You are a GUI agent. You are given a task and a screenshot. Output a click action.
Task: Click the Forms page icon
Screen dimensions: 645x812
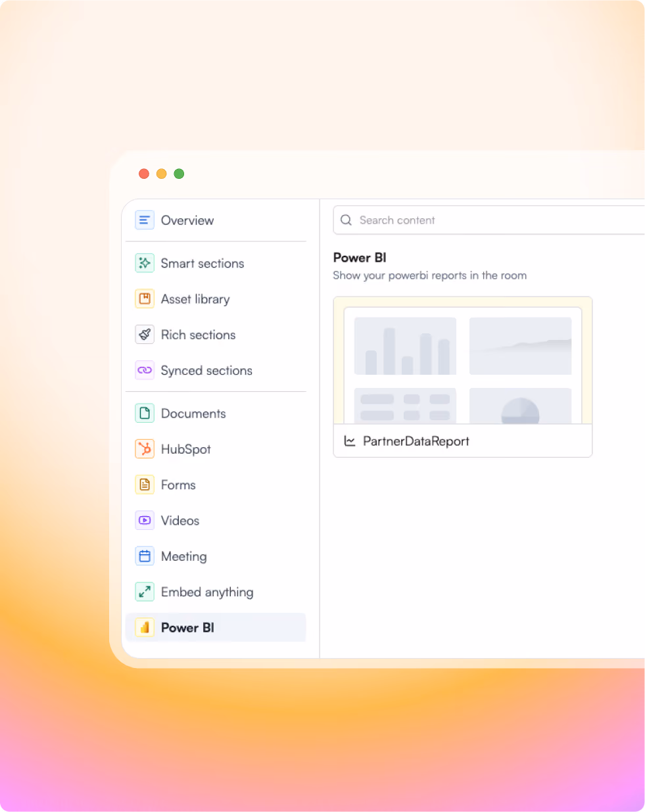[145, 485]
